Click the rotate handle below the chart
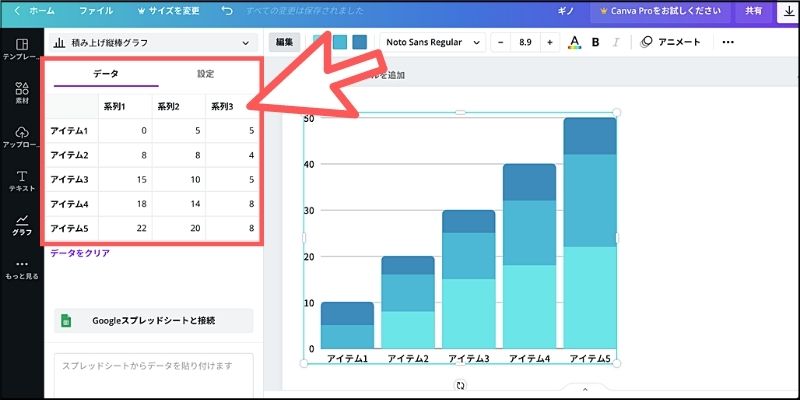The height and width of the screenshot is (400, 800). pyautogui.click(x=461, y=385)
